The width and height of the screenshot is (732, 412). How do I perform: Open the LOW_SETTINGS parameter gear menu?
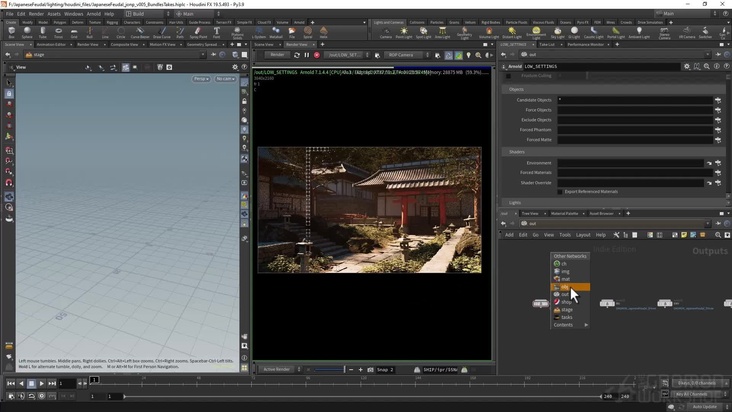pyautogui.click(x=686, y=66)
